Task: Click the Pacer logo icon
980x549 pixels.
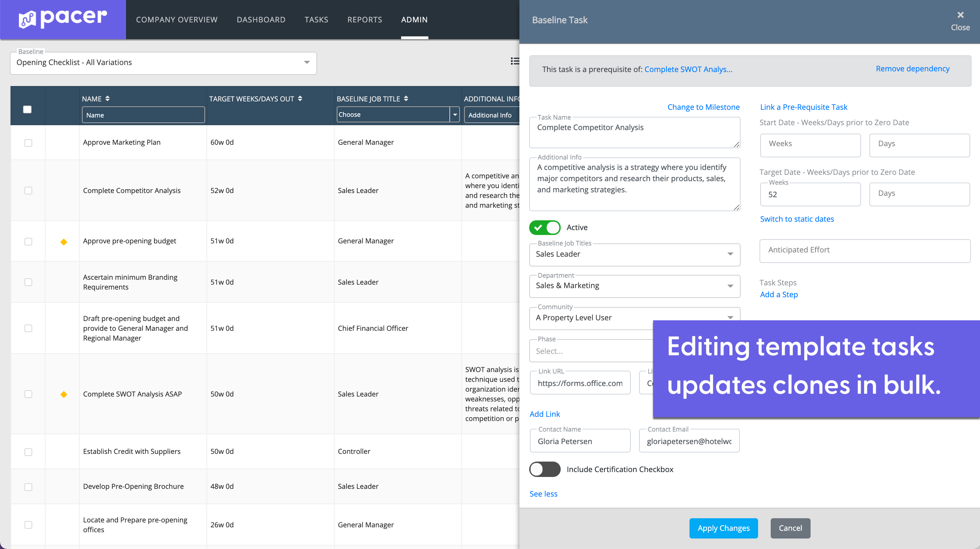Action: tap(27, 20)
